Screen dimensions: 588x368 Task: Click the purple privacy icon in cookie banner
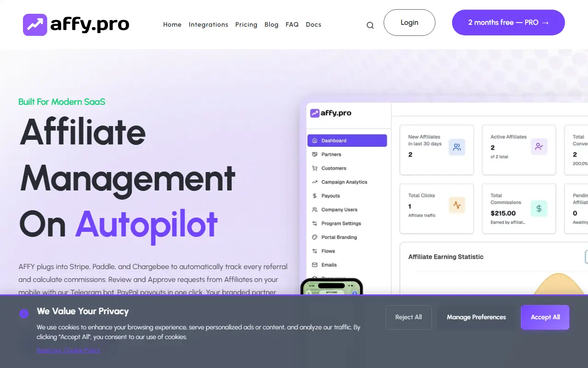(24, 314)
